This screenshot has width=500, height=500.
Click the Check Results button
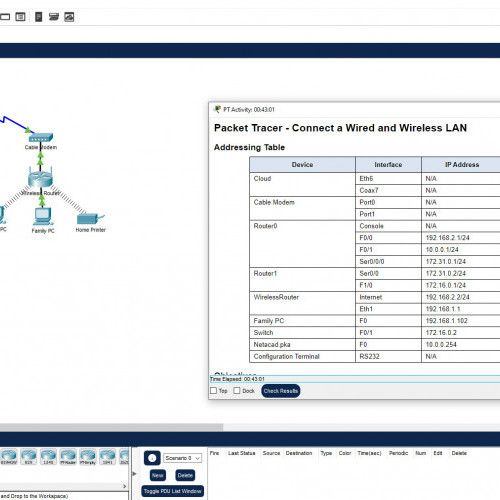(281, 391)
